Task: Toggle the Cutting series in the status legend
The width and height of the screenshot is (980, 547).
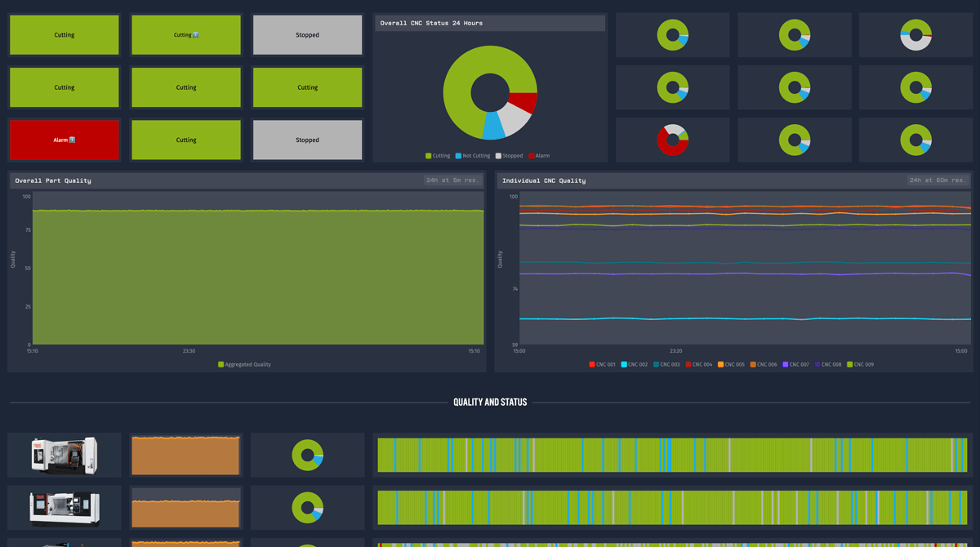Action: pyautogui.click(x=437, y=156)
